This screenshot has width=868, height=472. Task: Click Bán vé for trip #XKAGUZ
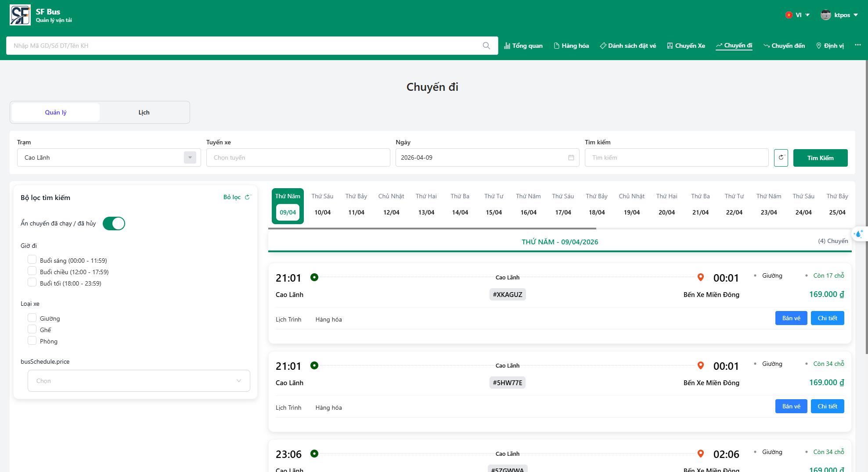click(791, 318)
